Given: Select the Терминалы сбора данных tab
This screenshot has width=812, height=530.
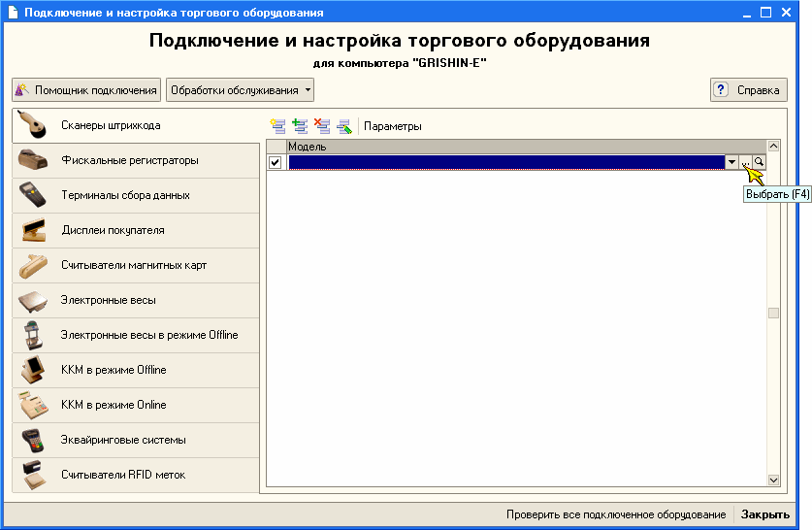Looking at the screenshot, I should pos(125,195).
